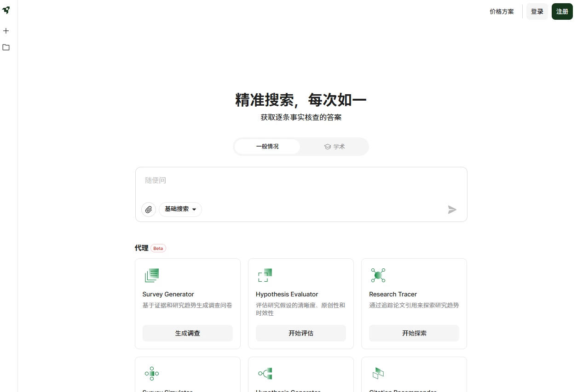Select the 一般情况 tab
577x392 pixels.
[267, 147]
